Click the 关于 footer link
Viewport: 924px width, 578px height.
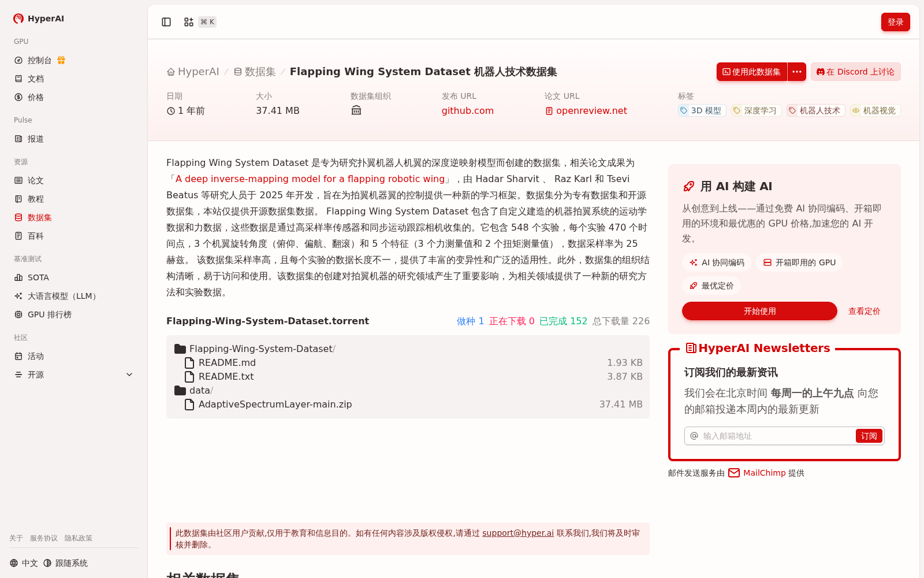[x=16, y=538]
